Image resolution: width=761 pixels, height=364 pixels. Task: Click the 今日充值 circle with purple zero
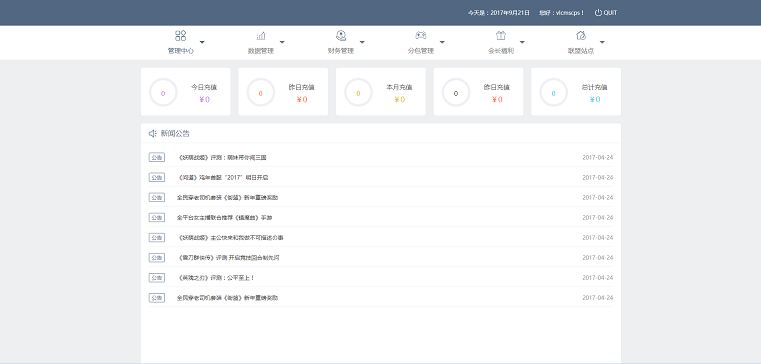pyautogui.click(x=163, y=92)
